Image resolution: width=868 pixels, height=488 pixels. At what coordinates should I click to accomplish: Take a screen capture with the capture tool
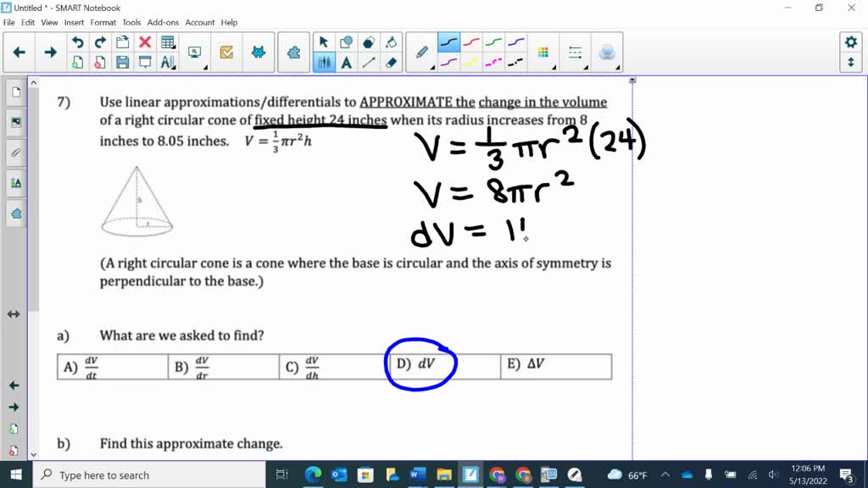pyautogui.click(x=194, y=53)
